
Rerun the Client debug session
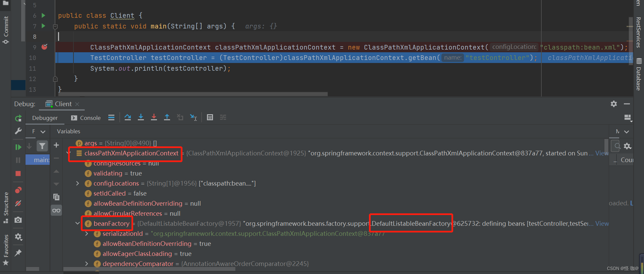pos(18,118)
